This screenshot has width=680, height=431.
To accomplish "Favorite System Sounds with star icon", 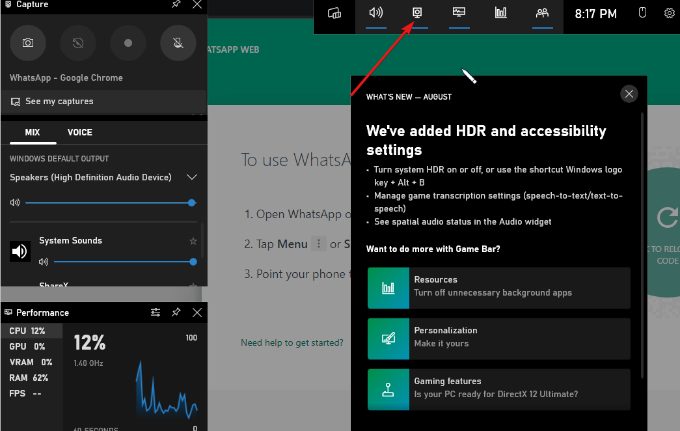I will pos(193,241).
